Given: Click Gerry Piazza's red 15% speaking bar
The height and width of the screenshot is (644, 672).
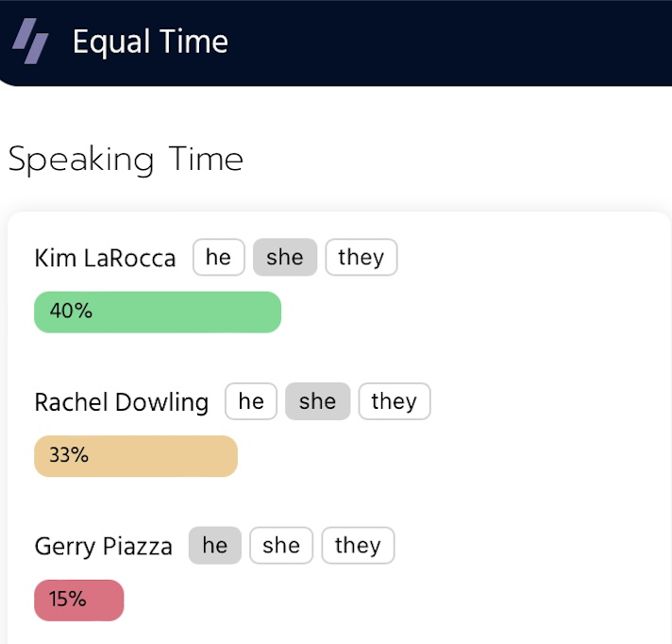Looking at the screenshot, I should [79, 601].
